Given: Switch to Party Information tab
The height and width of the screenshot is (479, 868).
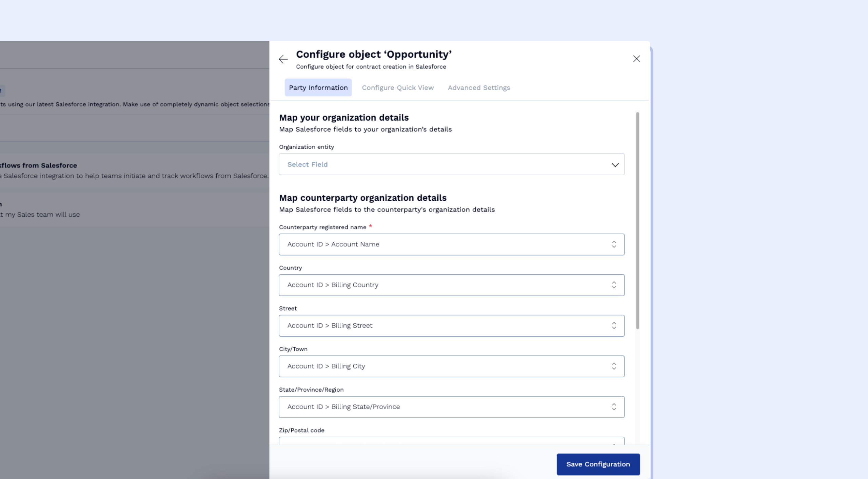Looking at the screenshot, I should (x=318, y=87).
